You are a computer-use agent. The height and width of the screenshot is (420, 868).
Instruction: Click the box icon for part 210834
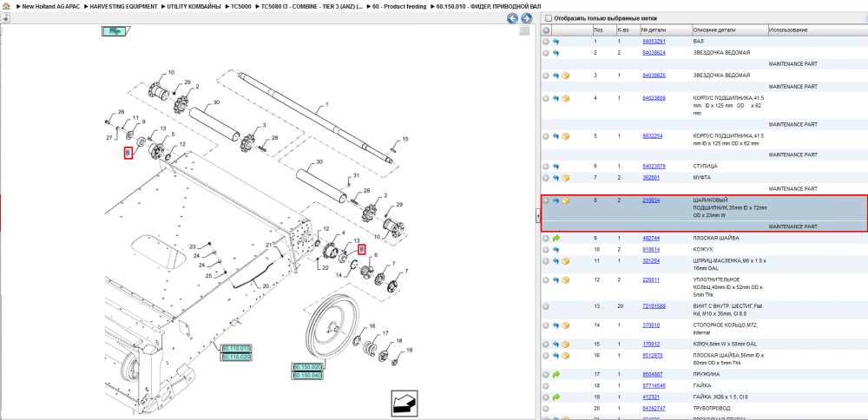coord(566,200)
